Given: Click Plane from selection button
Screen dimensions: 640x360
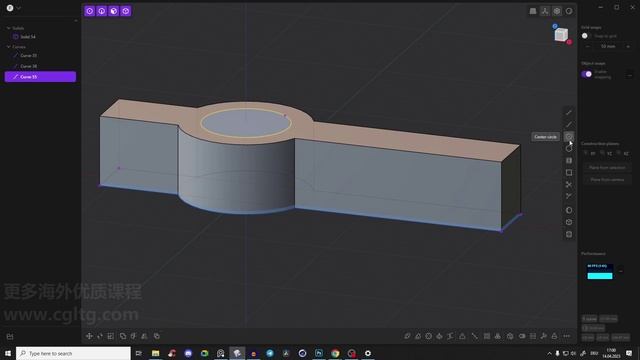Looking at the screenshot, I should pos(607,168).
